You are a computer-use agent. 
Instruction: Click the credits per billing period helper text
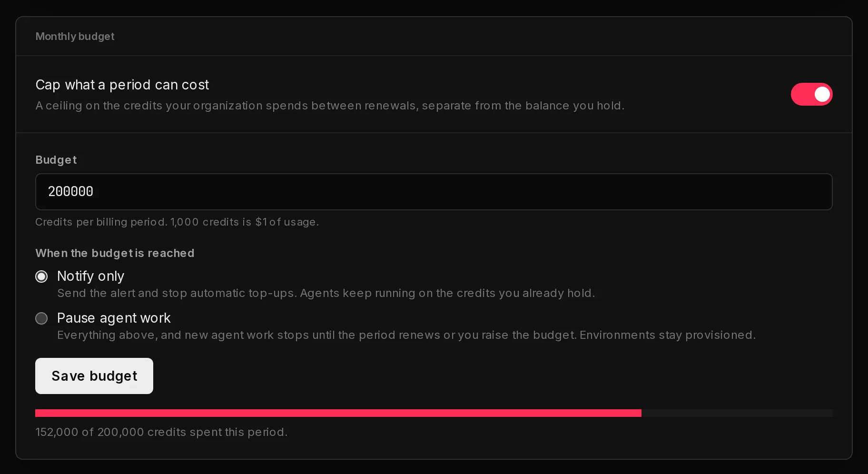coord(177,222)
